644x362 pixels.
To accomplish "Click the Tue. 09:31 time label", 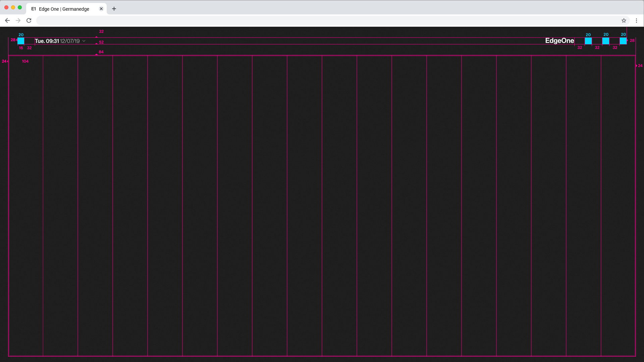I will tap(47, 41).
